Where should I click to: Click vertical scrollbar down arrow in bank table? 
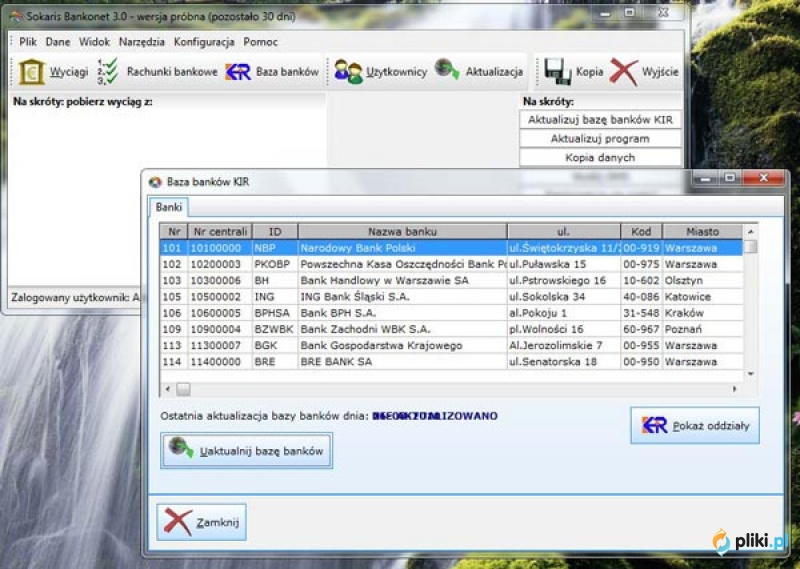[751, 374]
